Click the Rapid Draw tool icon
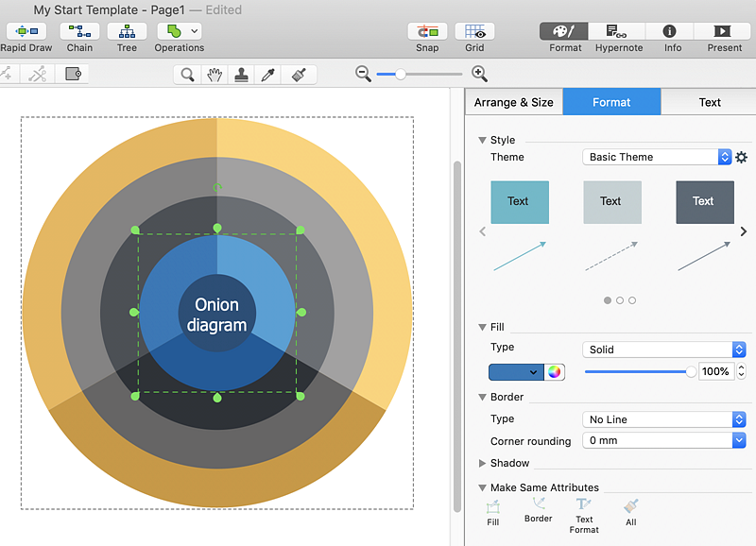The width and height of the screenshot is (756, 546). coord(26,31)
